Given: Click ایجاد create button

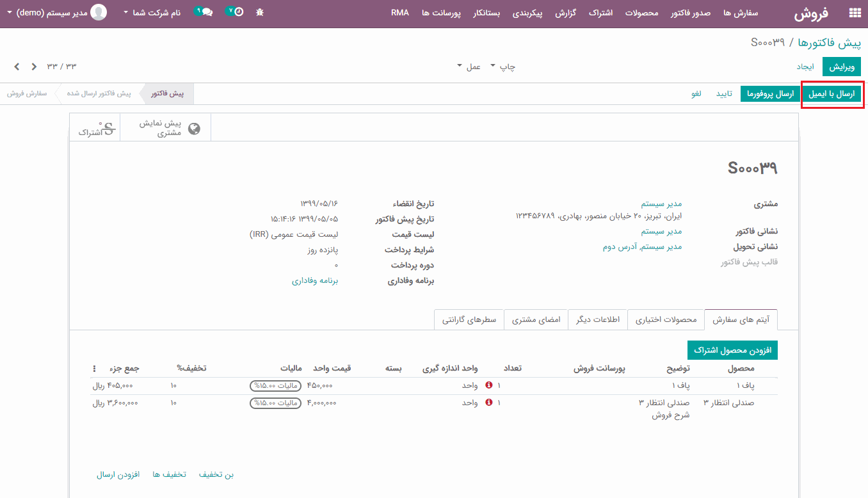Looking at the screenshot, I should tap(806, 67).
